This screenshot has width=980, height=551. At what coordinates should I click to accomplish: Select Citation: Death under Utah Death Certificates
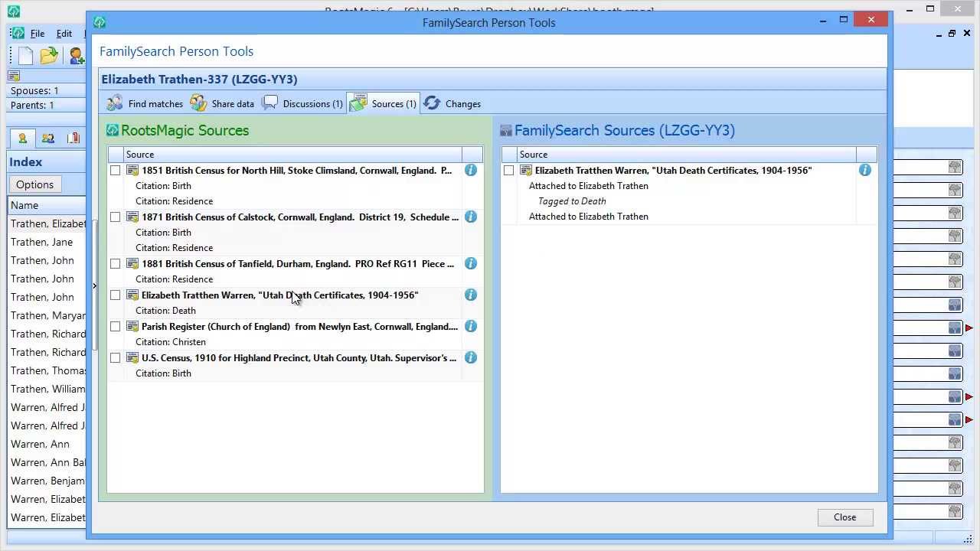click(x=165, y=311)
